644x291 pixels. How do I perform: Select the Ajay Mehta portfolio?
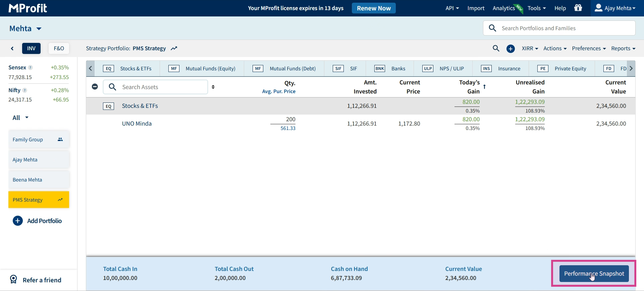point(39,159)
